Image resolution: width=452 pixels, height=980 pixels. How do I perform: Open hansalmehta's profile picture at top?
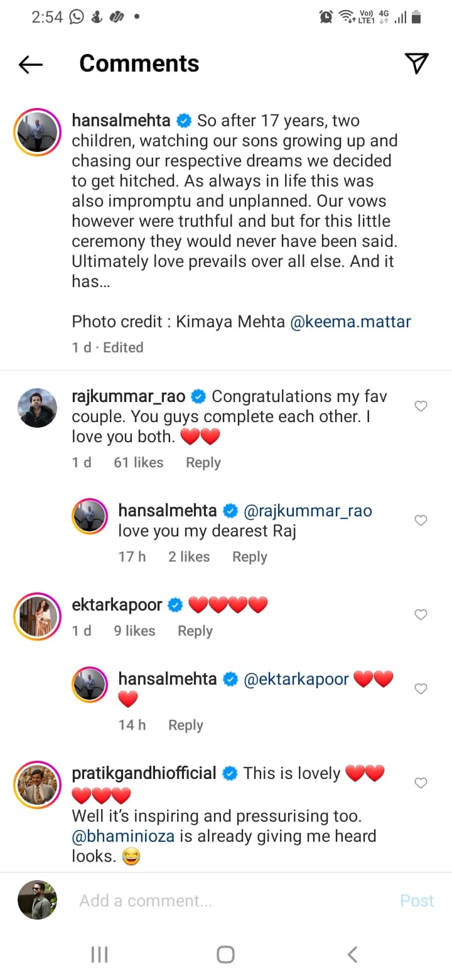click(x=36, y=131)
